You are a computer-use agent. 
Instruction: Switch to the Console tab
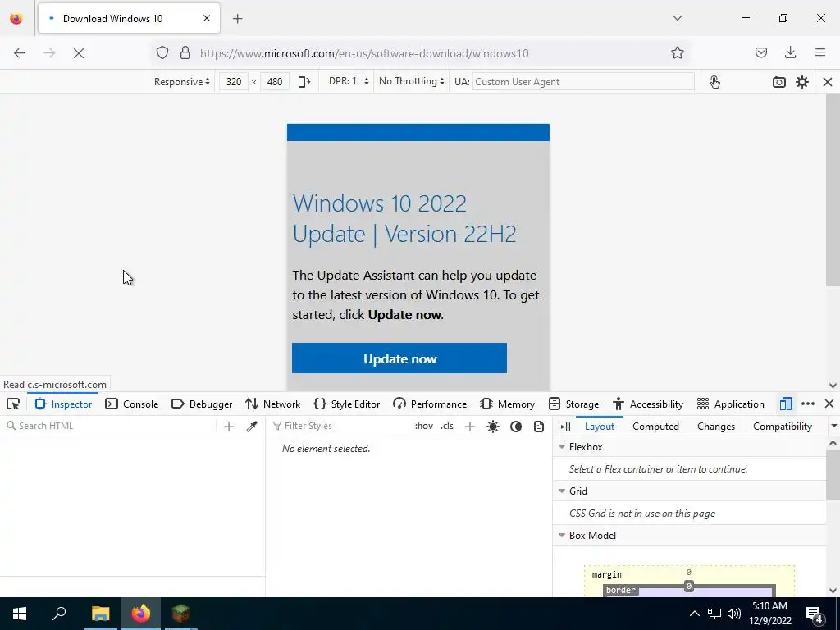click(132, 404)
